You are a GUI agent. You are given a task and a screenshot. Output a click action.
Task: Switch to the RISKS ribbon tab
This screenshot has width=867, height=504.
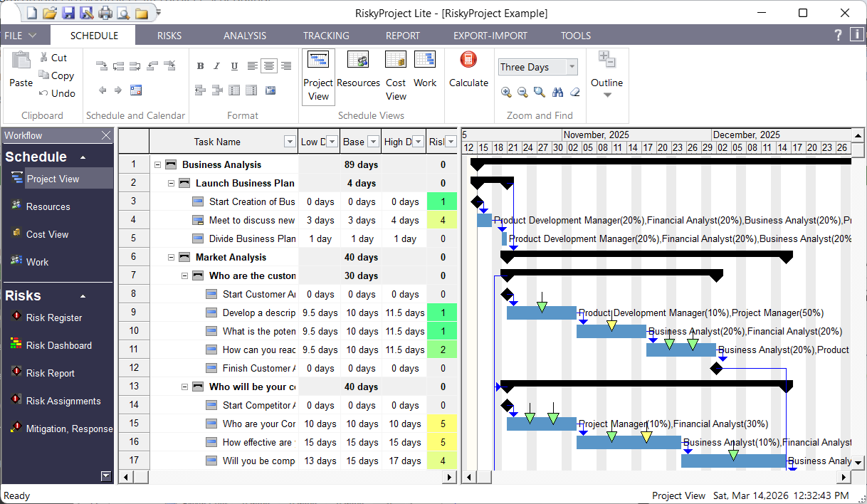pyautogui.click(x=169, y=35)
